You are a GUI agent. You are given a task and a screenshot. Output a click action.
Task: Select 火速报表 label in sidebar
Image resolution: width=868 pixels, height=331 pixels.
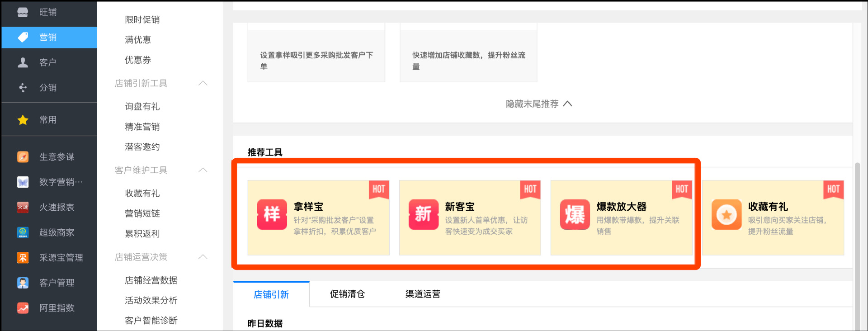tap(57, 207)
